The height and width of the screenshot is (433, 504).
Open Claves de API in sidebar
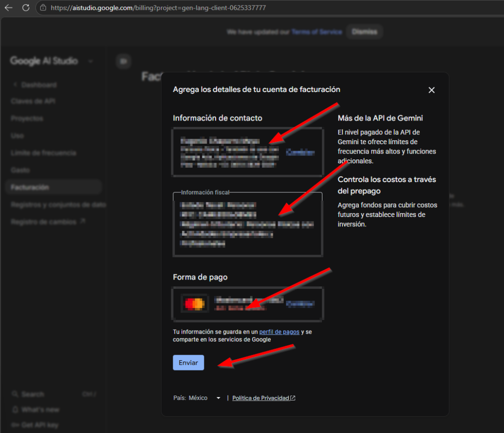(x=33, y=101)
